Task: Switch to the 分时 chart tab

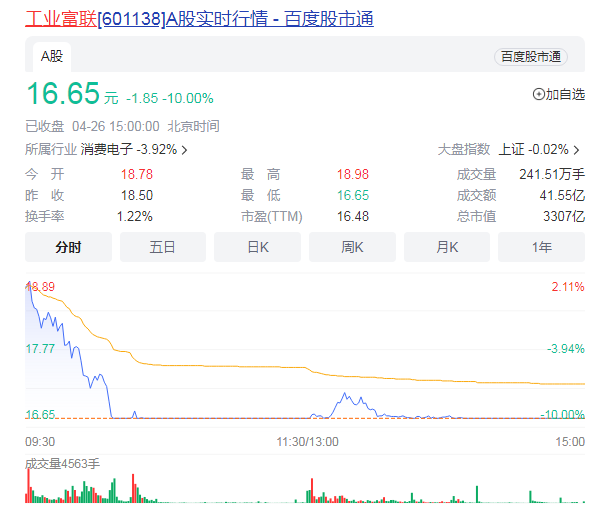Action: (68, 247)
